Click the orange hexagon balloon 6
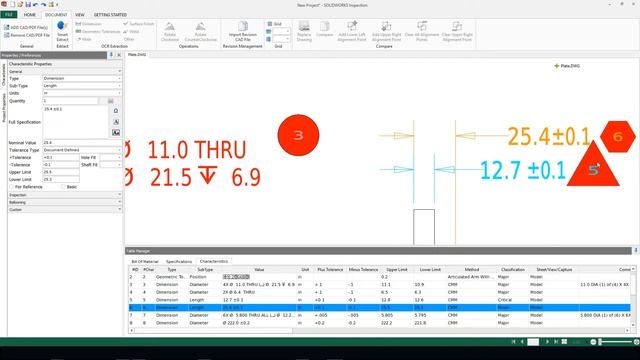This screenshot has width=640, height=360. pyautogui.click(x=618, y=136)
